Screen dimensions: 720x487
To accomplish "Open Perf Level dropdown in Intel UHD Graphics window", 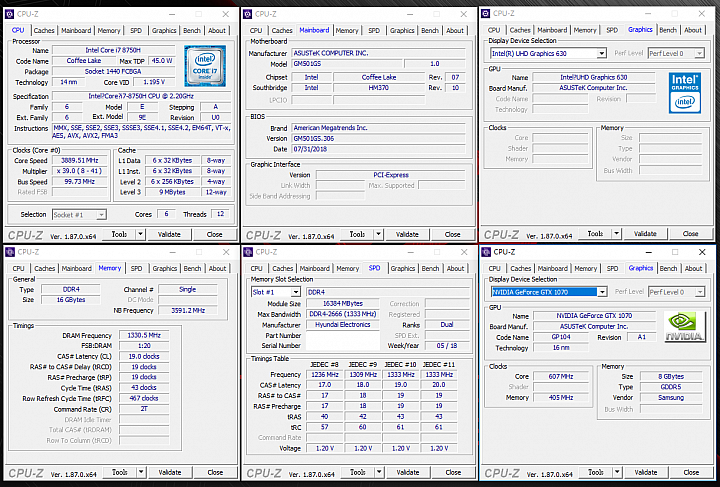I will (699, 54).
